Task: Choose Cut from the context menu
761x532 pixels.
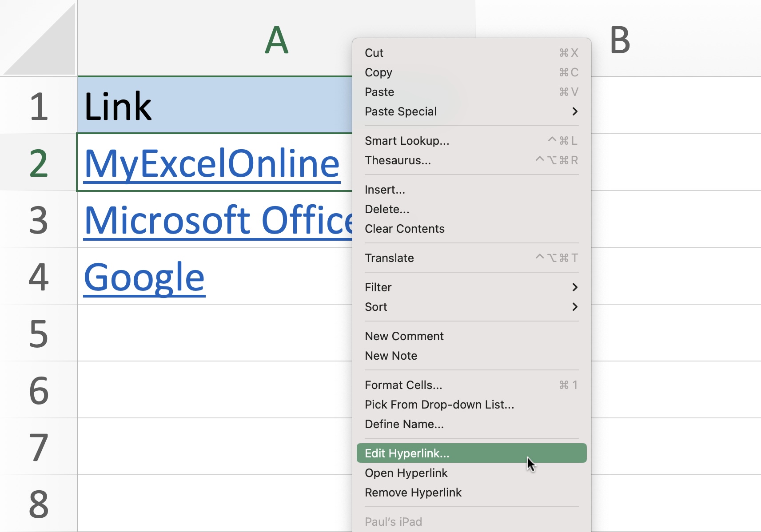Action: tap(471, 53)
